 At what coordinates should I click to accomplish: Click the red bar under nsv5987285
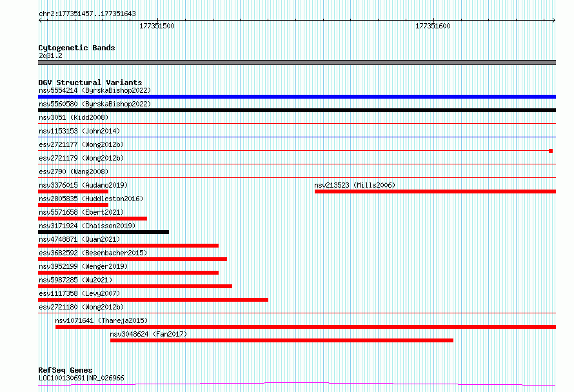(x=135, y=286)
